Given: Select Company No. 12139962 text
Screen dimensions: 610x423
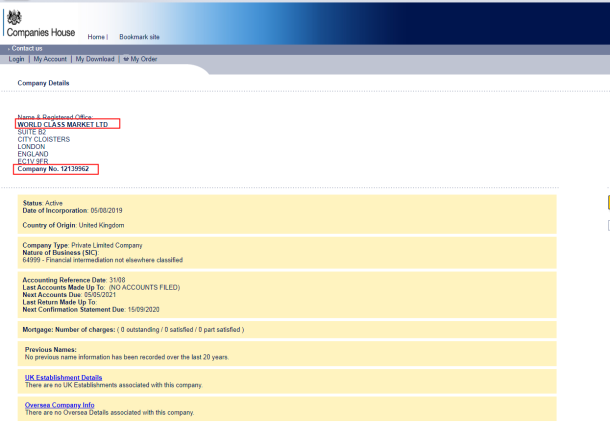Looking at the screenshot, I should (53, 169).
